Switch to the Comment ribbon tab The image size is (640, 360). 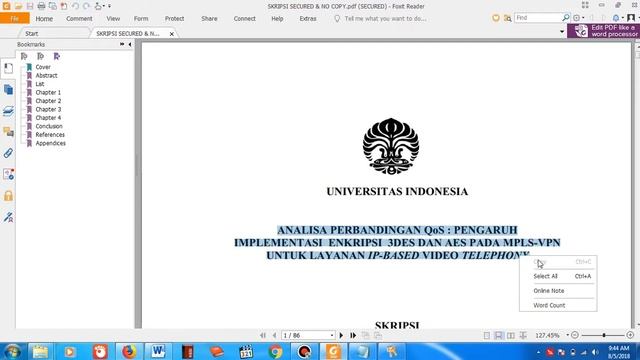pyautogui.click(x=79, y=19)
